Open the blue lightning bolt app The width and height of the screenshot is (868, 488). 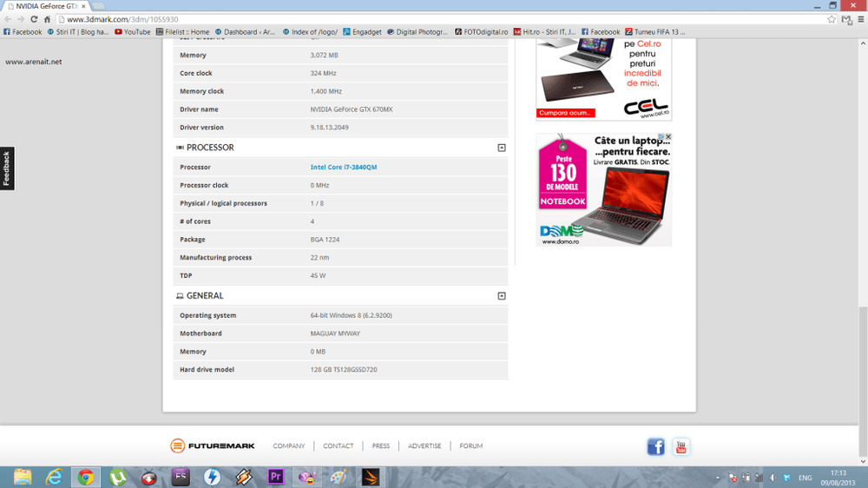click(212, 477)
